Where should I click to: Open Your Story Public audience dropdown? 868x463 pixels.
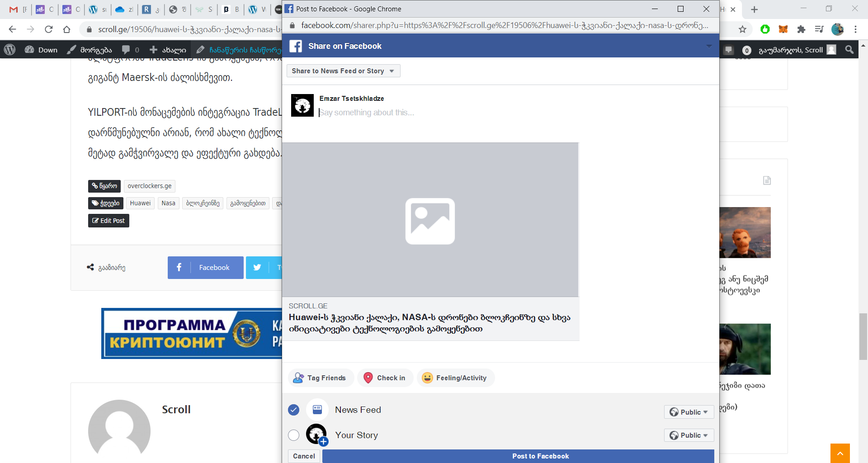tap(689, 435)
